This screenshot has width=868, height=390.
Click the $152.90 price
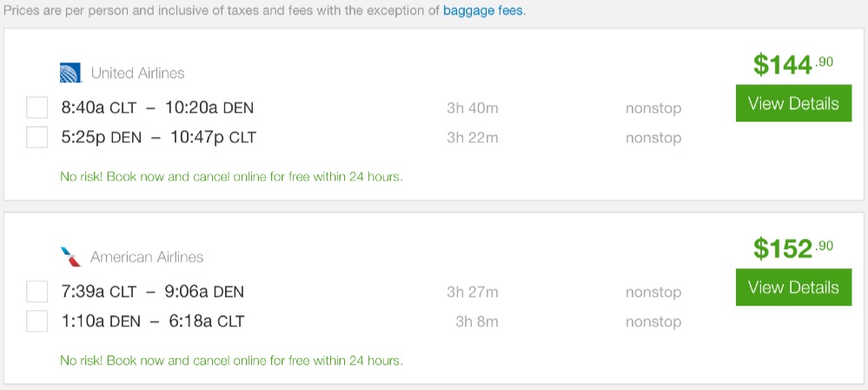click(x=792, y=248)
